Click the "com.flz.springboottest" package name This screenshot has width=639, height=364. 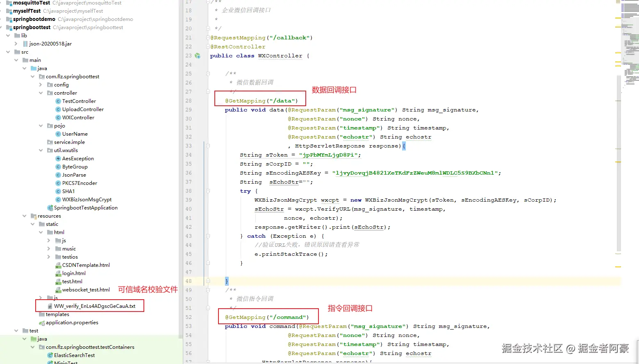(73, 77)
